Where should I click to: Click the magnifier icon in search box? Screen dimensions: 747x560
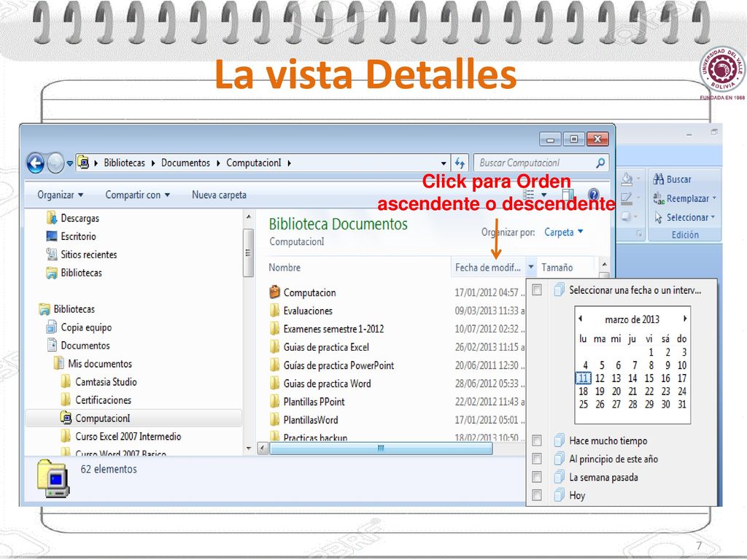[x=600, y=163]
